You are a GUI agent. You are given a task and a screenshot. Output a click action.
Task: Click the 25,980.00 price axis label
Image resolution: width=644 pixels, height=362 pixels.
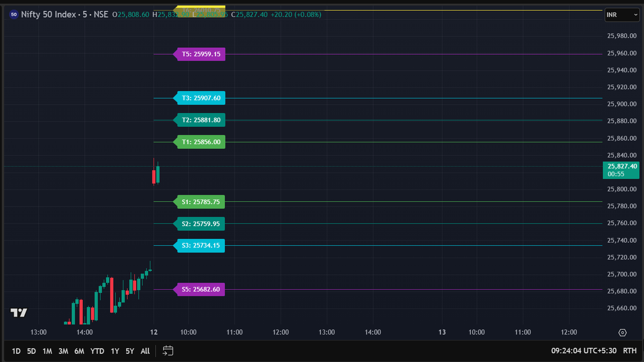pyautogui.click(x=621, y=36)
